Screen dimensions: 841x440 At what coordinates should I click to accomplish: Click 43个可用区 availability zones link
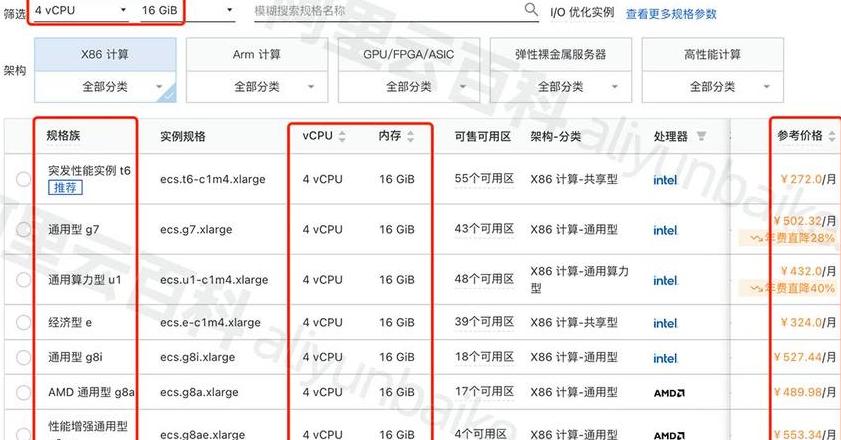(484, 229)
